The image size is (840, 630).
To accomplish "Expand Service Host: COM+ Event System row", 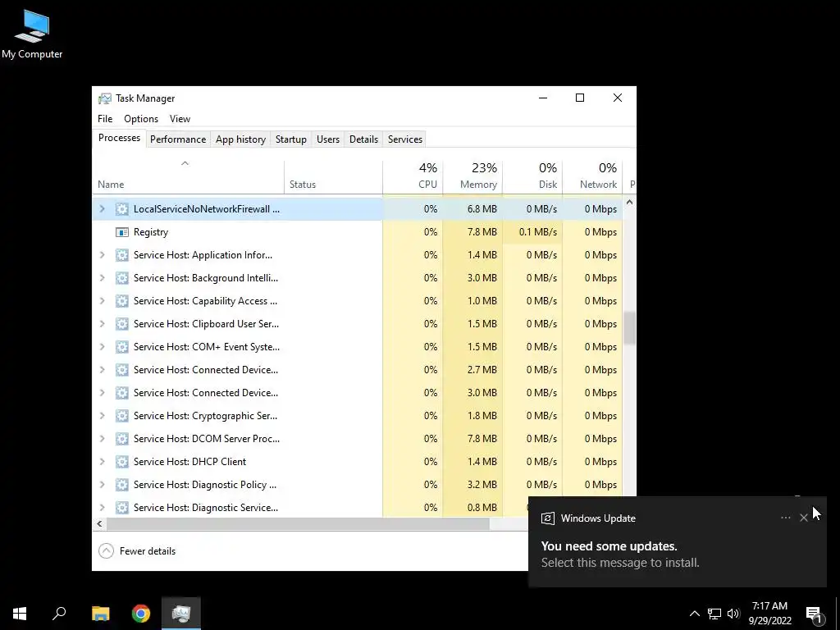I will 103,347.
